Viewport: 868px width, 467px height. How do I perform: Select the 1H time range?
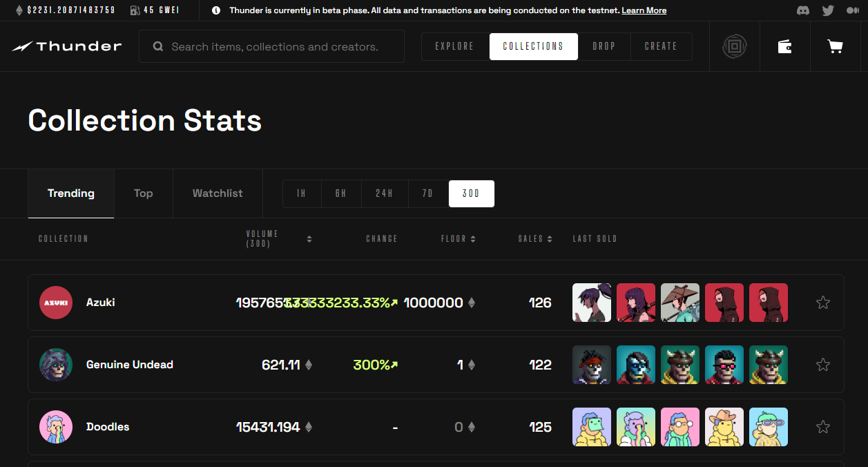[x=302, y=193]
